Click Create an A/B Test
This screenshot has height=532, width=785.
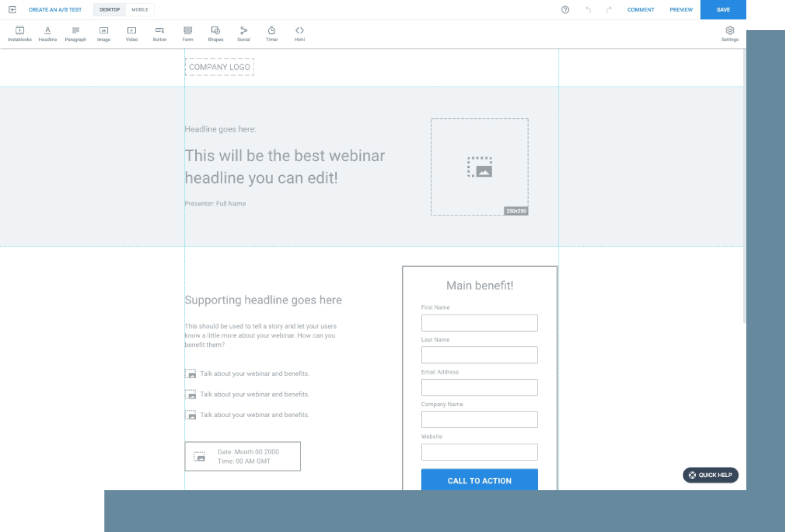[x=55, y=9]
